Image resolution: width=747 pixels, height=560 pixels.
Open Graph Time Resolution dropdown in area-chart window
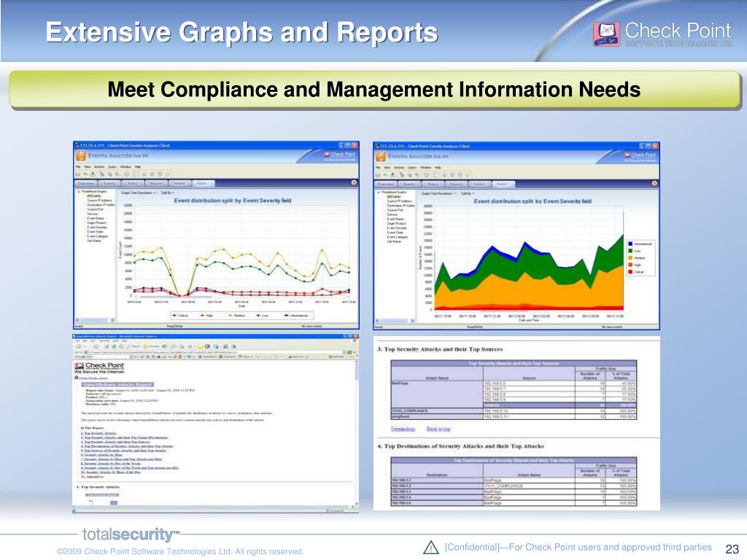(x=438, y=193)
